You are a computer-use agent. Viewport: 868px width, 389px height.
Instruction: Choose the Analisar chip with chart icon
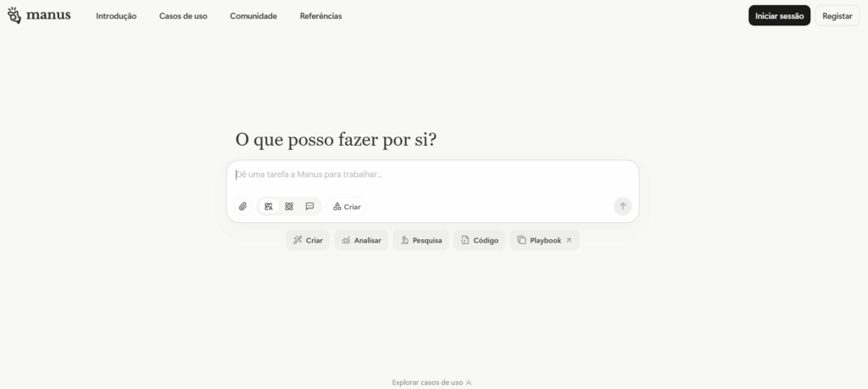pyautogui.click(x=361, y=240)
